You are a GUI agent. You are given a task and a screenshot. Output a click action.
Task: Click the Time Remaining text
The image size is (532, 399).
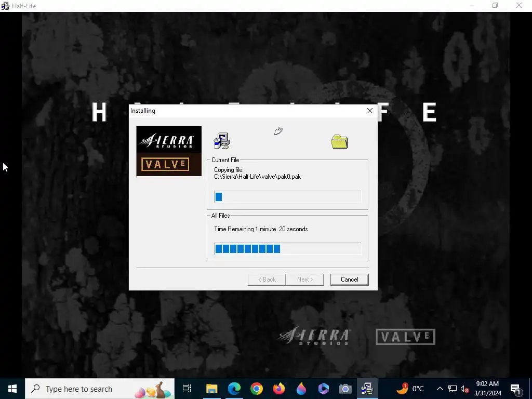click(261, 229)
